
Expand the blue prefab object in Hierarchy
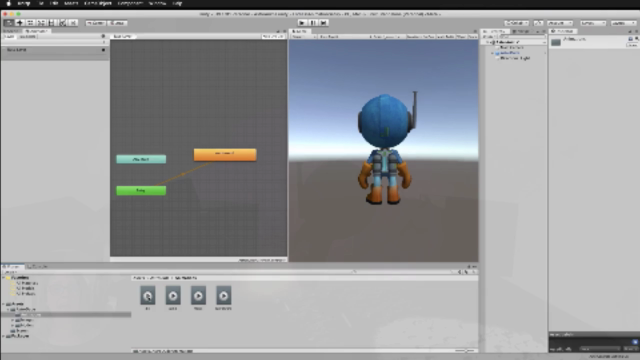click(x=493, y=53)
